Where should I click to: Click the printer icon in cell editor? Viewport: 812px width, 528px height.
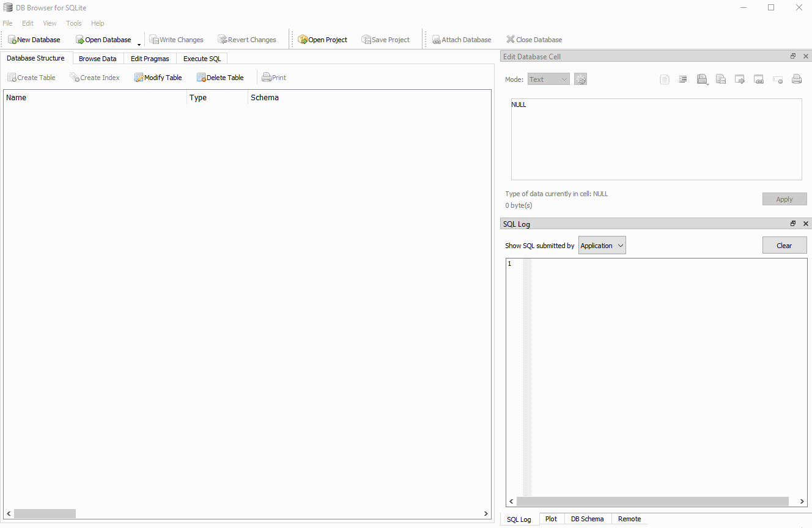[797, 79]
